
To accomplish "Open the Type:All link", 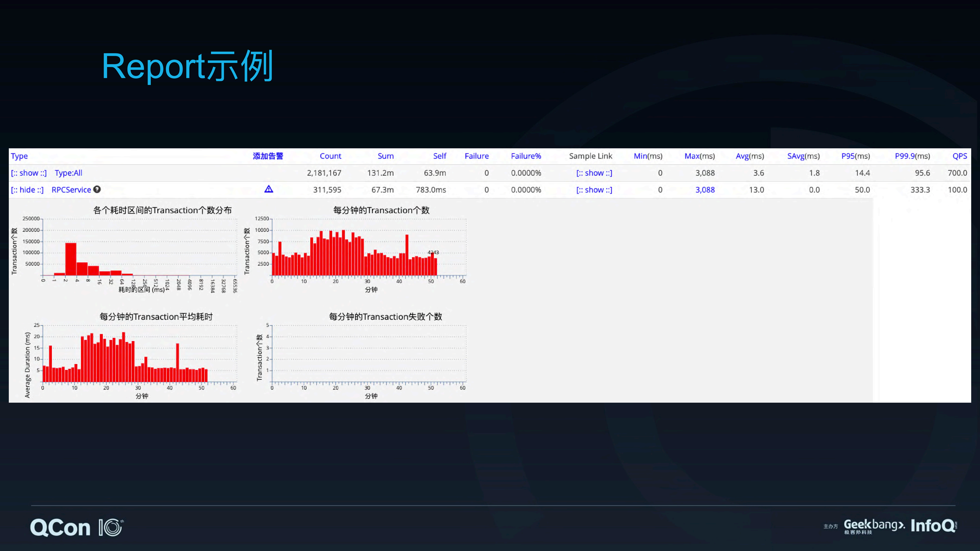I will 69,173.
